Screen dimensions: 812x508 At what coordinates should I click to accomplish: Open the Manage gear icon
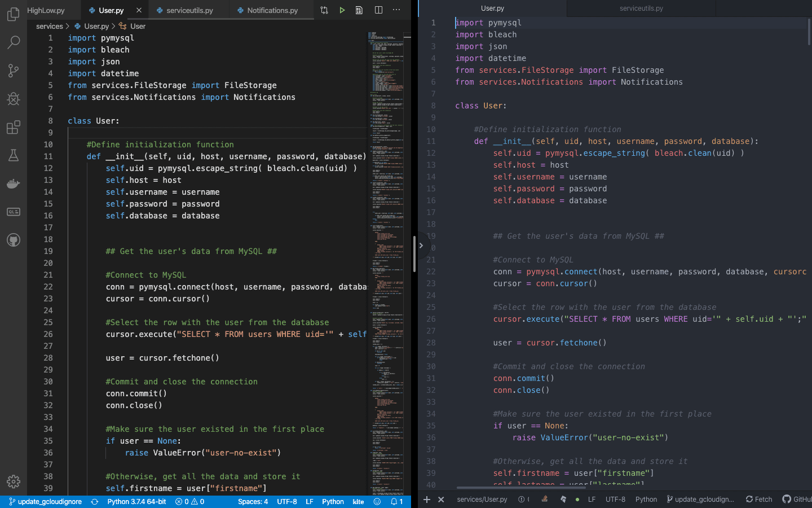[x=14, y=481]
